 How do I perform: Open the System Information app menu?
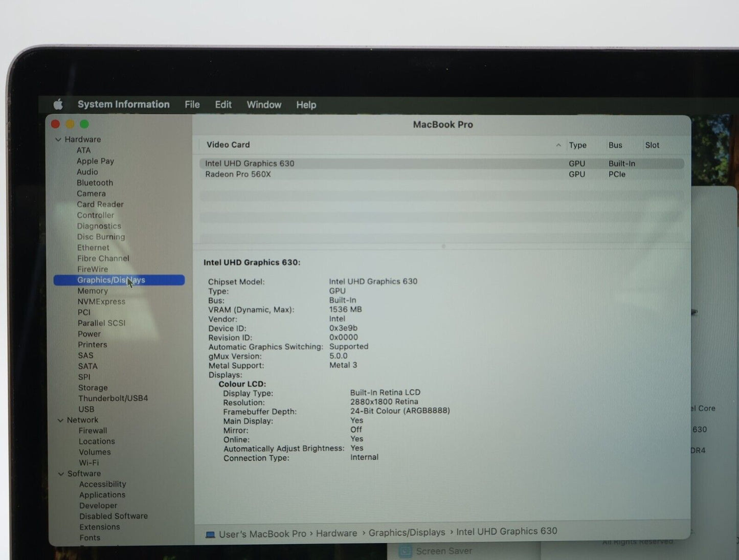tap(123, 104)
